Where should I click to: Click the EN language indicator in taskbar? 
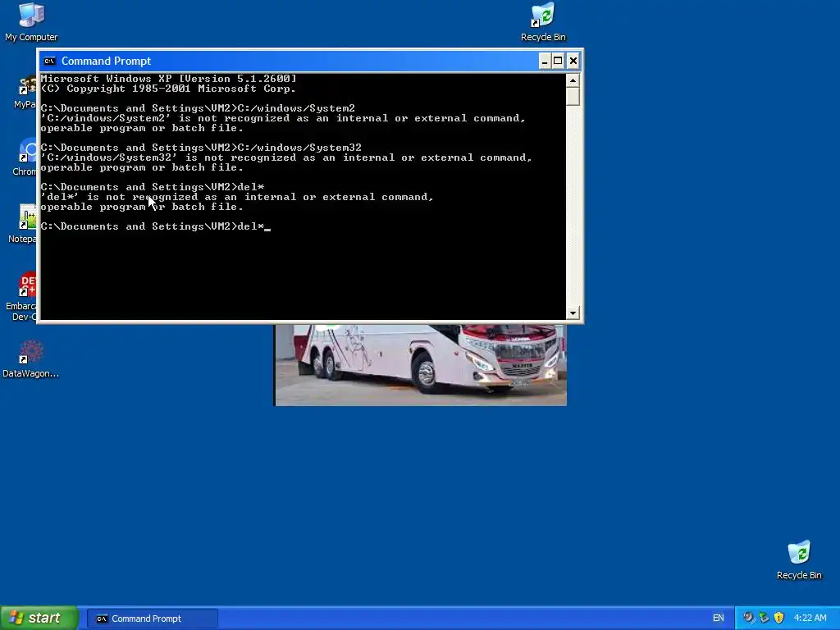pyautogui.click(x=719, y=619)
